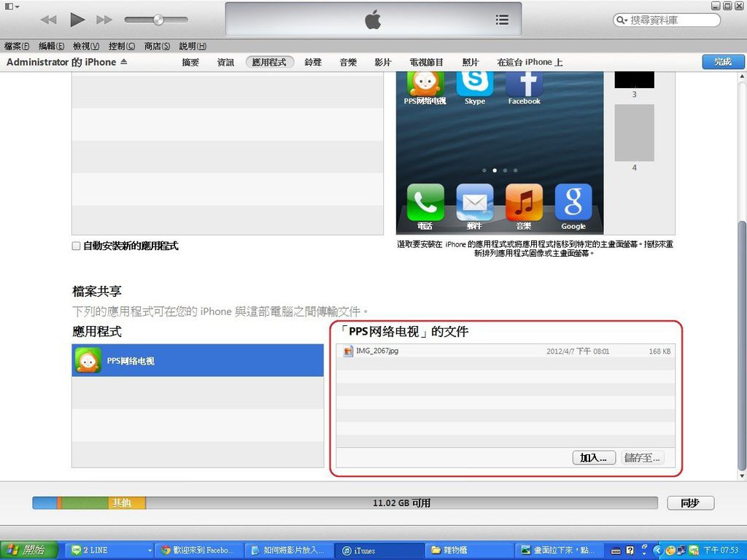
Task: Open the 檢視 menu
Action: click(86, 46)
